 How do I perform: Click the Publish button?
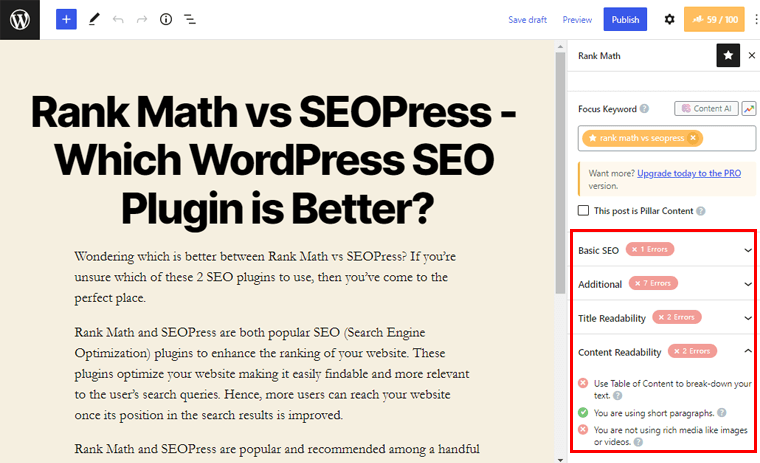[x=625, y=19]
